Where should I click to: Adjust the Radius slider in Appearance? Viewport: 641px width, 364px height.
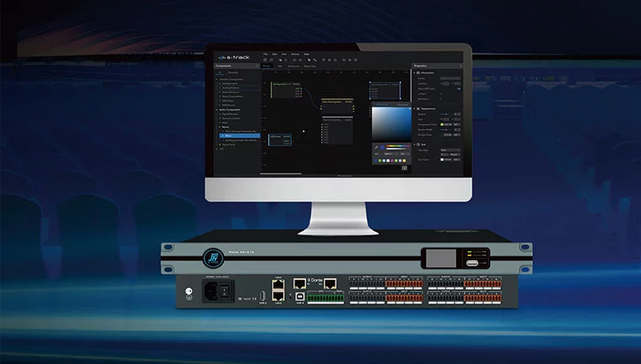point(444,114)
